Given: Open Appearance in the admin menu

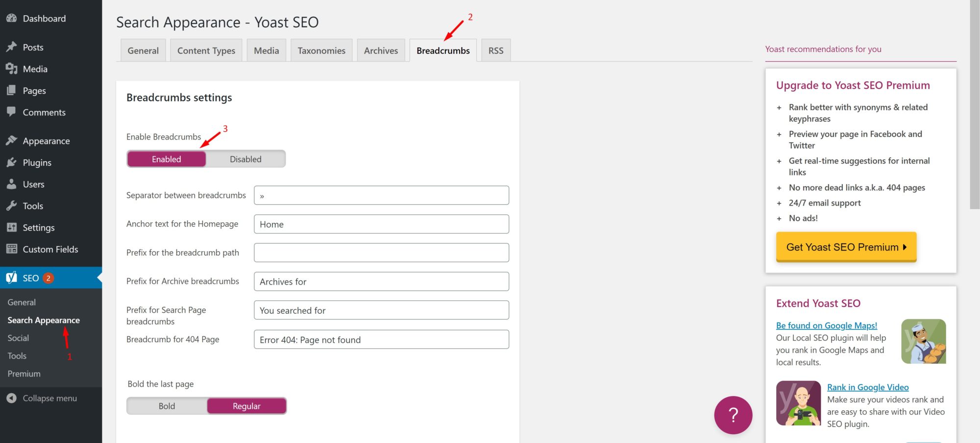Looking at the screenshot, I should 51,141.
